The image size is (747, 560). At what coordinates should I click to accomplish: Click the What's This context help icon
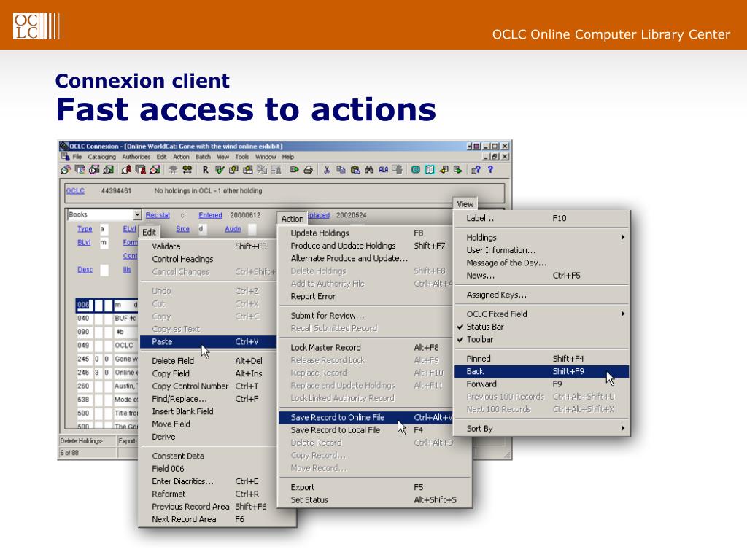(x=476, y=169)
